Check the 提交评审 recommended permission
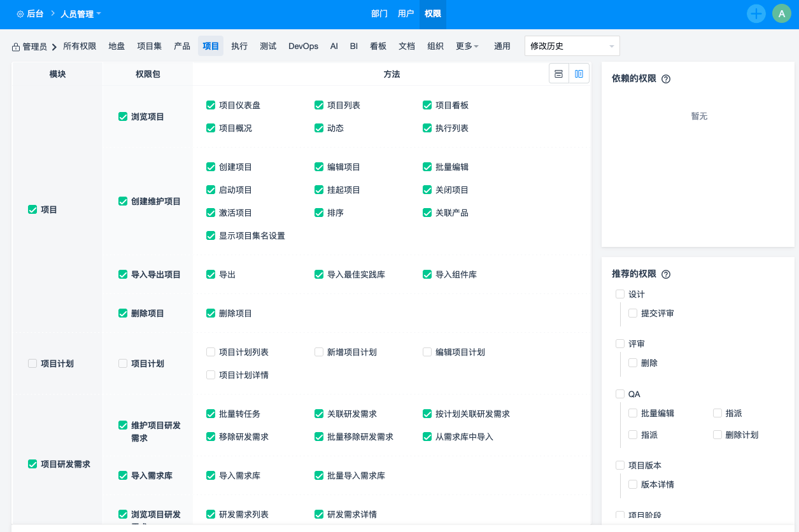Image resolution: width=799 pixels, height=532 pixels. tap(633, 313)
